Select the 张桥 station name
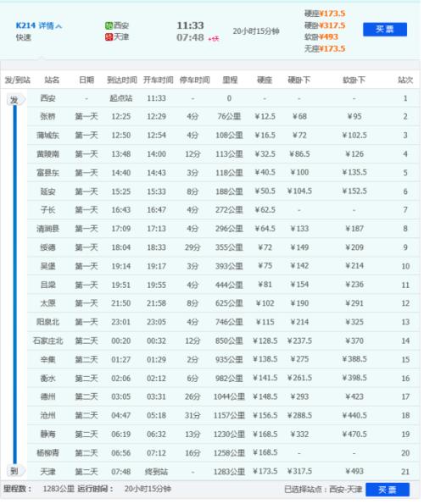 click(48, 116)
